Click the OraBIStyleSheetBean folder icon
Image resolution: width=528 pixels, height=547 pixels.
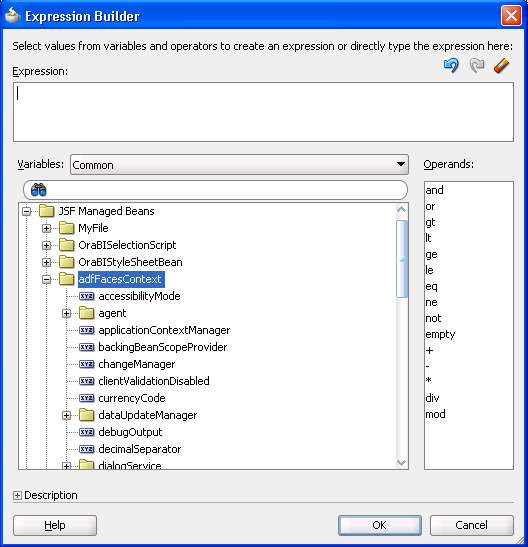(66, 262)
